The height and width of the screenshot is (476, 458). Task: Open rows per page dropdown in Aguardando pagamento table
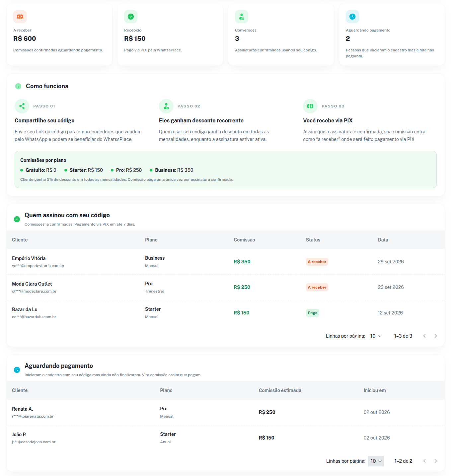(x=376, y=461)
